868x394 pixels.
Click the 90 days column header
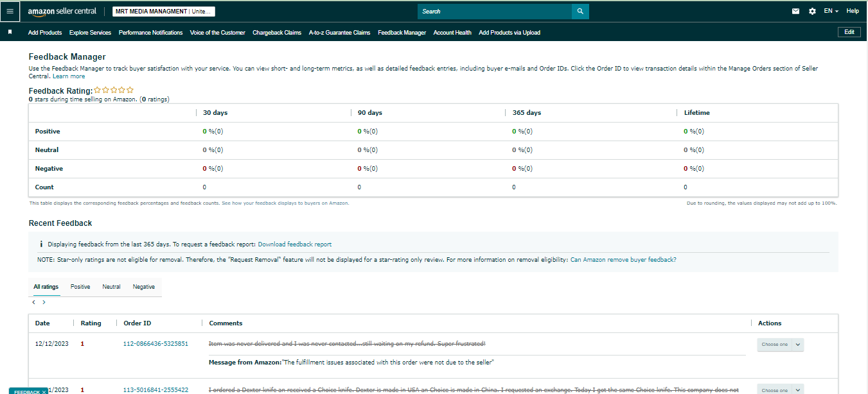[x=370, y=113]
